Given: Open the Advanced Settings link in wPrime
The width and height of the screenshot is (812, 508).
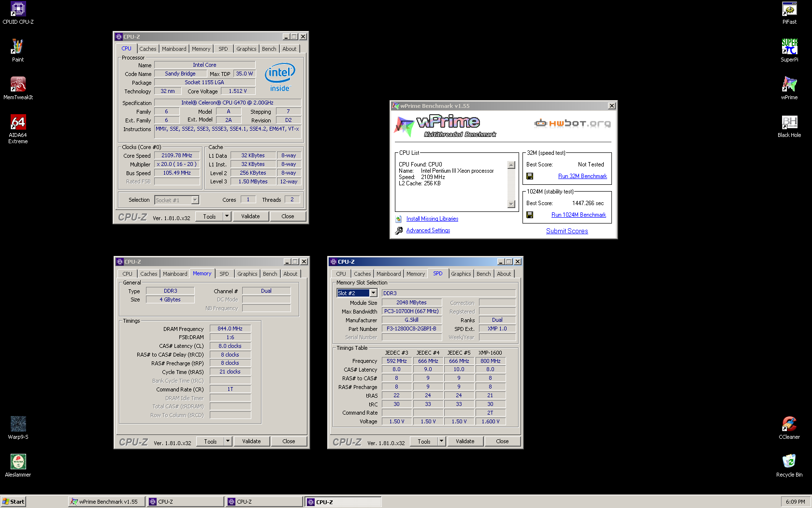Looking at the screenshot, I should pos(428,230).
